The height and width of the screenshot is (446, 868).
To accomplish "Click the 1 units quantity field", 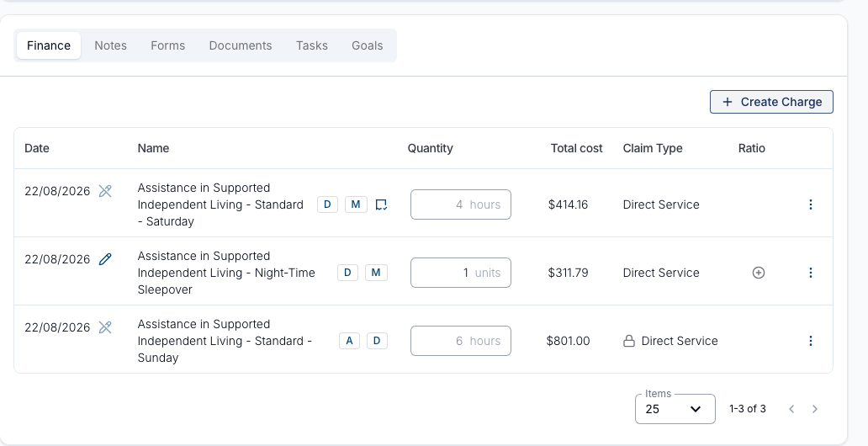I will coord(461,273).
